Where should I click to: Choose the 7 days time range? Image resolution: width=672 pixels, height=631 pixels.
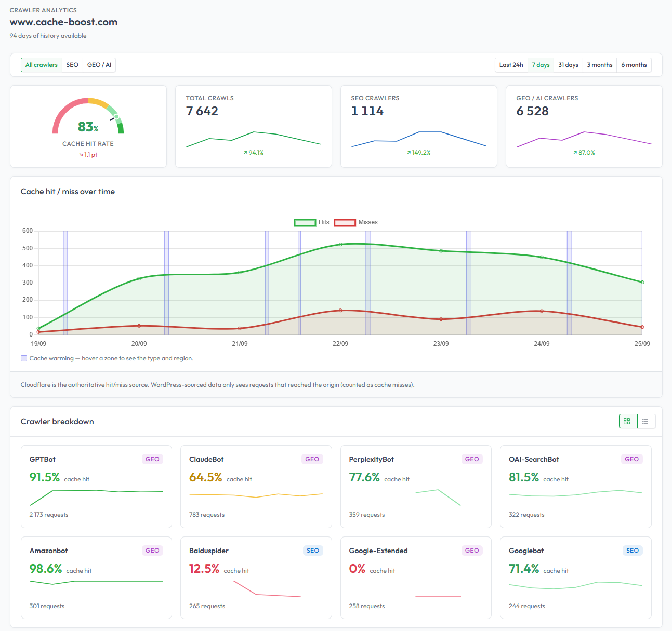pyautogui.click(x=541, y=65)
